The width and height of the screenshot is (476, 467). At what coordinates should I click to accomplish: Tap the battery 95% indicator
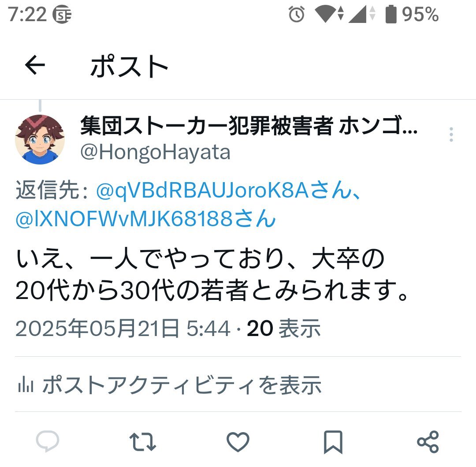coord(412,14)
